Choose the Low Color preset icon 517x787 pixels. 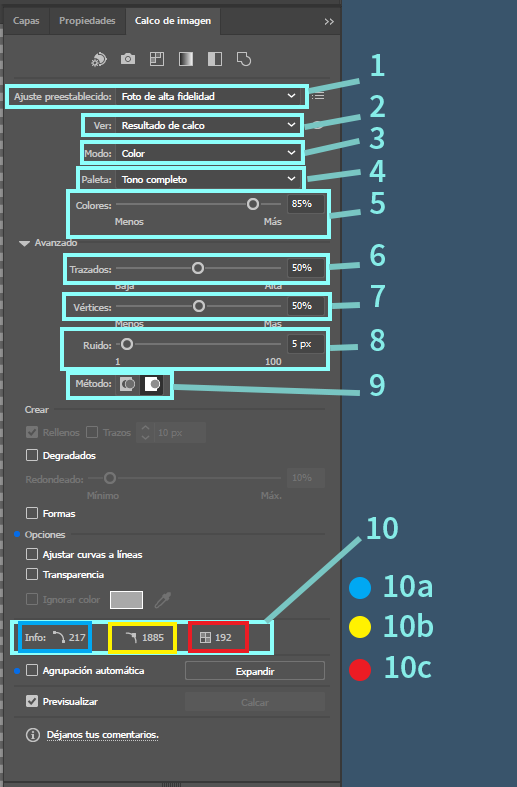click(157, 59)
